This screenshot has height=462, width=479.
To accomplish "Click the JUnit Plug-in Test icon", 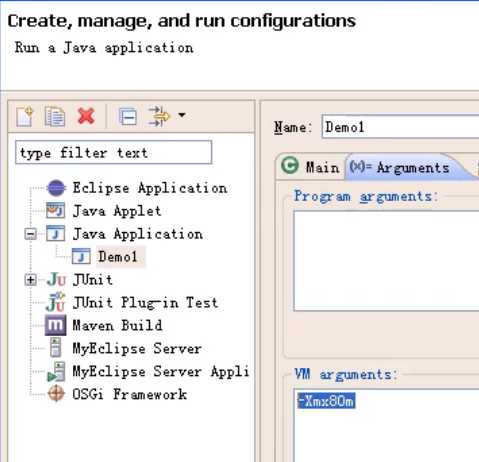I will [x=56, y=302].
